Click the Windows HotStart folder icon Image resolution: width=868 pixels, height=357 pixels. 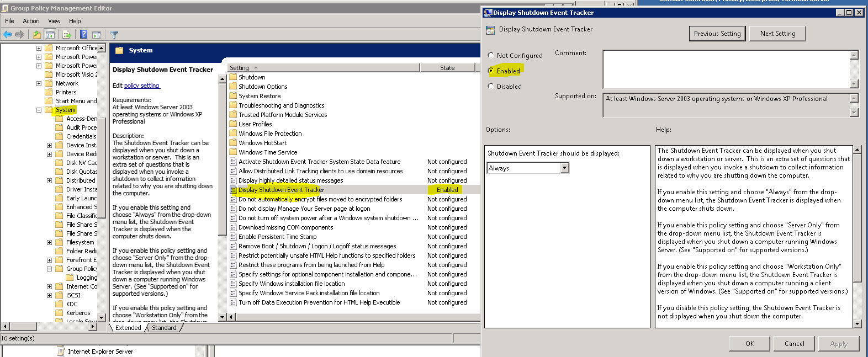point(233,143)
